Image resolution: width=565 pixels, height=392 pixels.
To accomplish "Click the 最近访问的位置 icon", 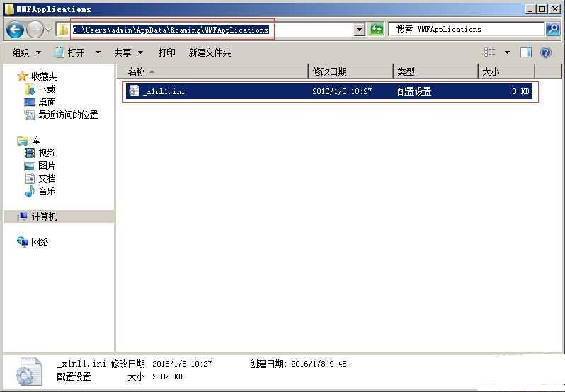I will pos(30,115).
